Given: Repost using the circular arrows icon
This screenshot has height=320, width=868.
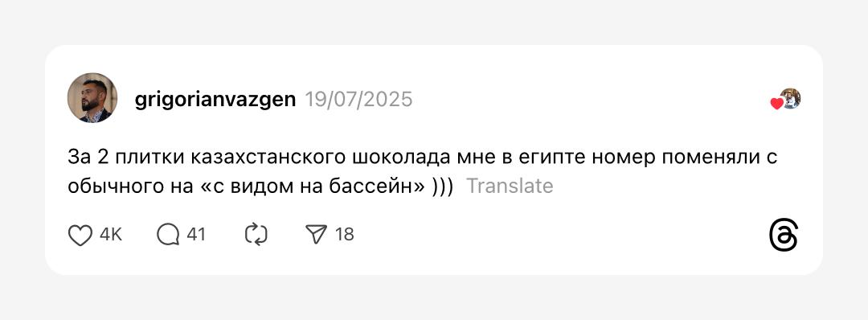Looking at the screenshot, I should pos(256,235).
